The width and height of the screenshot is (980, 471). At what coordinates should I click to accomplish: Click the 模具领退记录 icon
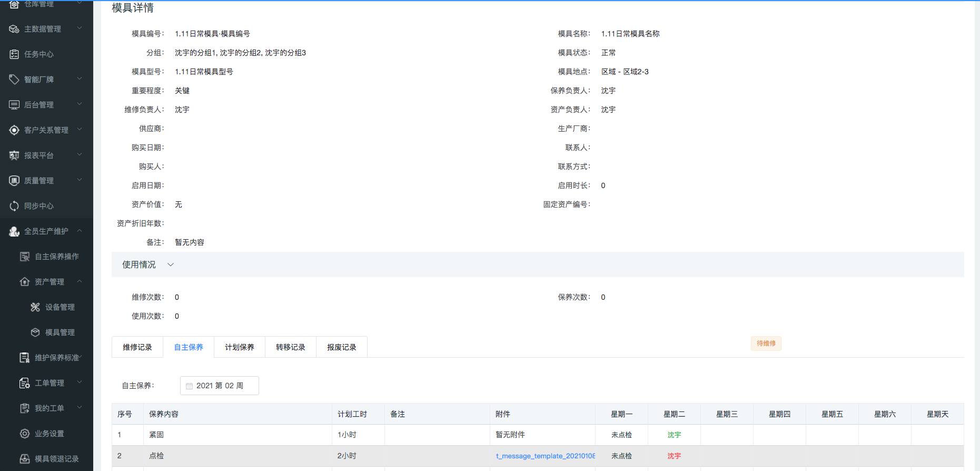(25, 459)
